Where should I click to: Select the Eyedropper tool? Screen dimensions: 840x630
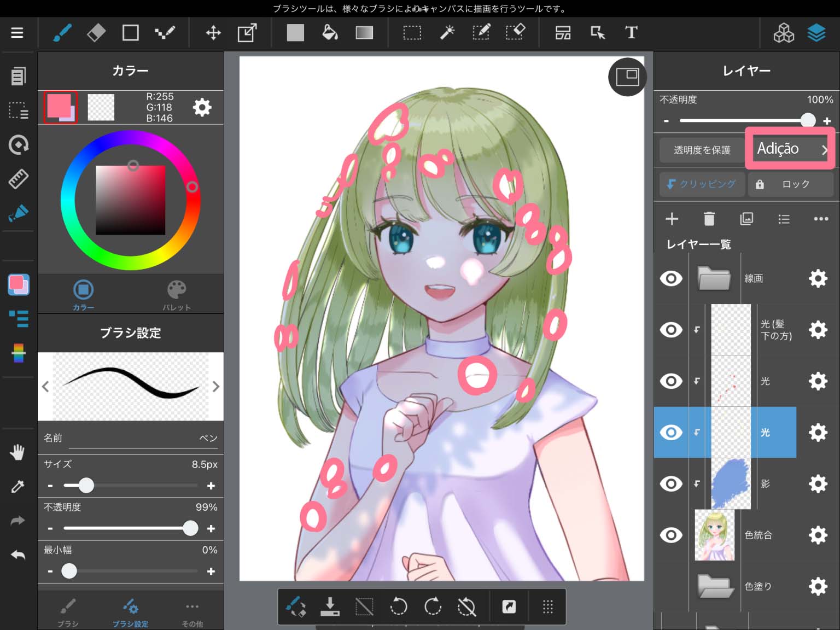pos(17,486)
